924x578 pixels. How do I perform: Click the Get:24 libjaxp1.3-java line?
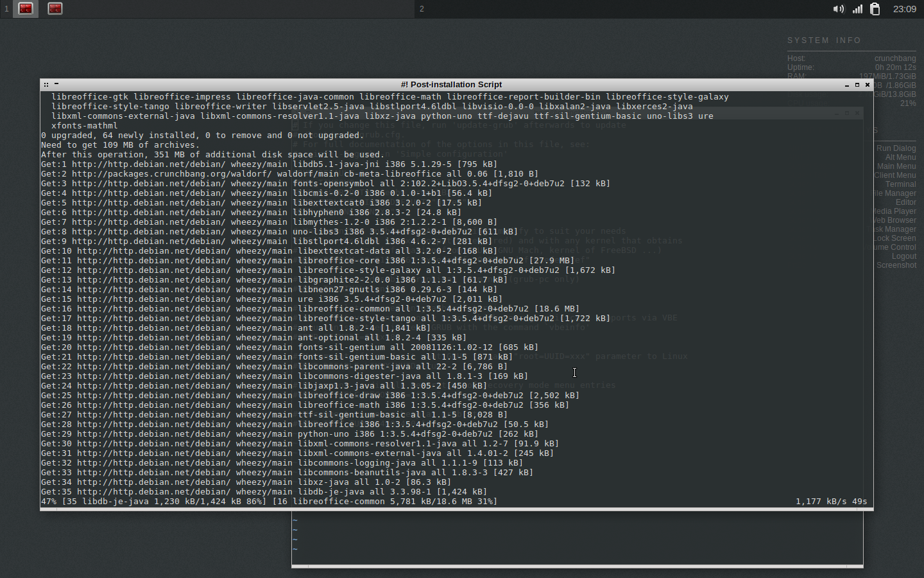point(264,386)
